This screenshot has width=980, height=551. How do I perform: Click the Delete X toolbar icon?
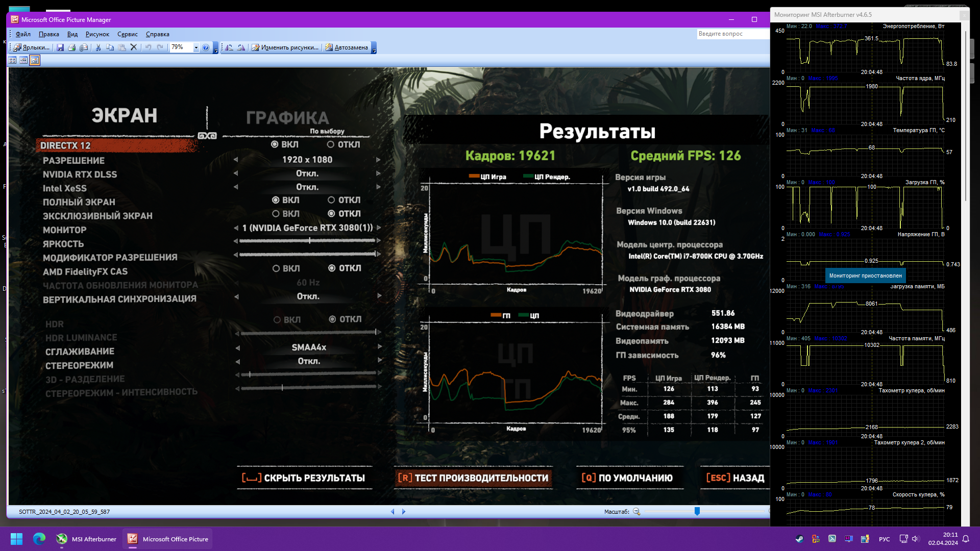click(134, 47)
